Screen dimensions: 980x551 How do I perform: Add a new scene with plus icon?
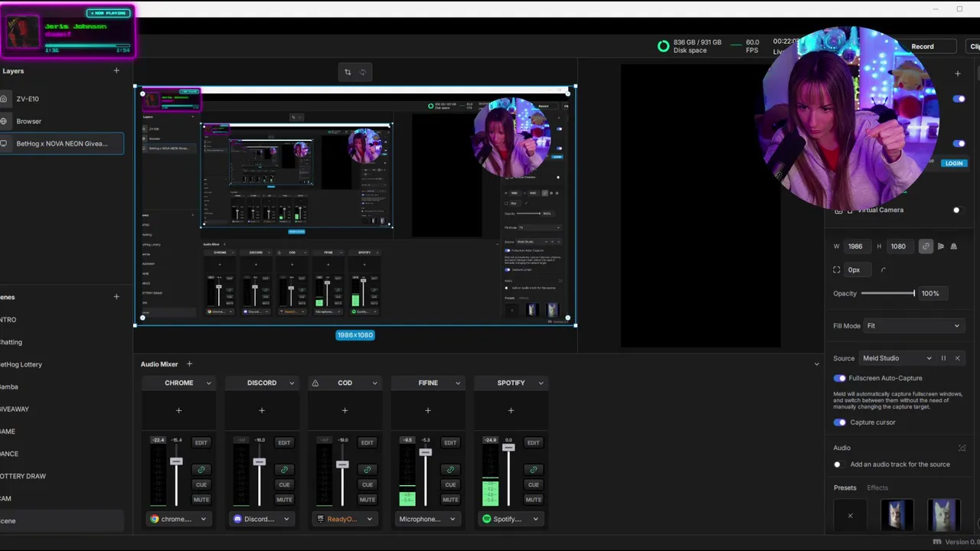(116, 297)
